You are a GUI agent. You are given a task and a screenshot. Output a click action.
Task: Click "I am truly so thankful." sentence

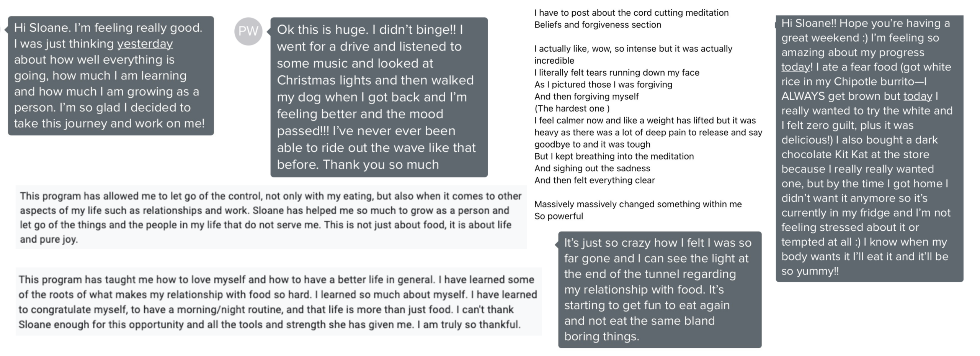tap(469, 325)
